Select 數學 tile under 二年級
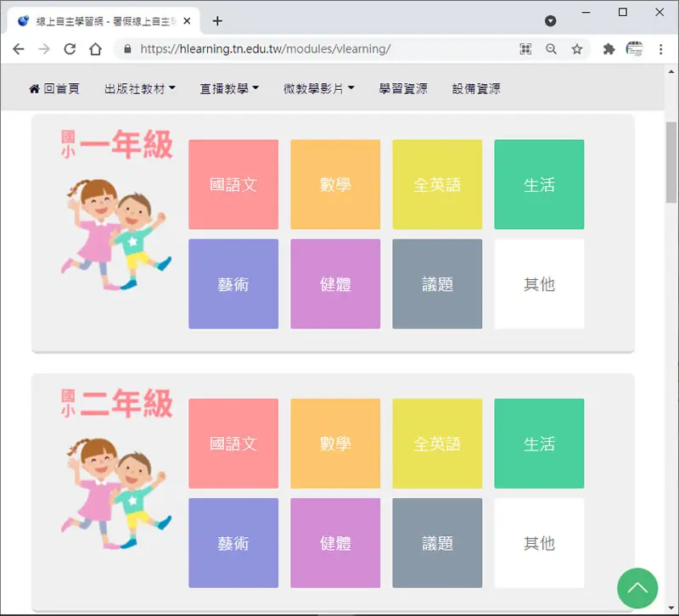 pos(335,443)
